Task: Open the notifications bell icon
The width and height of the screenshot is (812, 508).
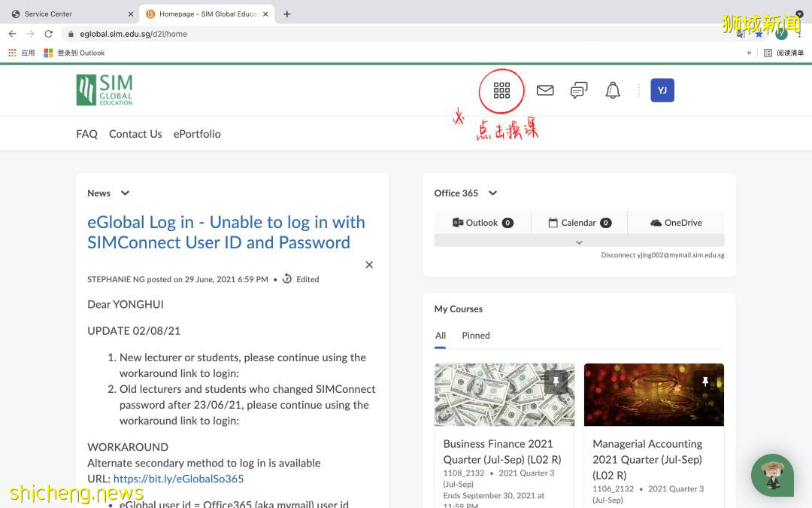Action: (613, 91)
